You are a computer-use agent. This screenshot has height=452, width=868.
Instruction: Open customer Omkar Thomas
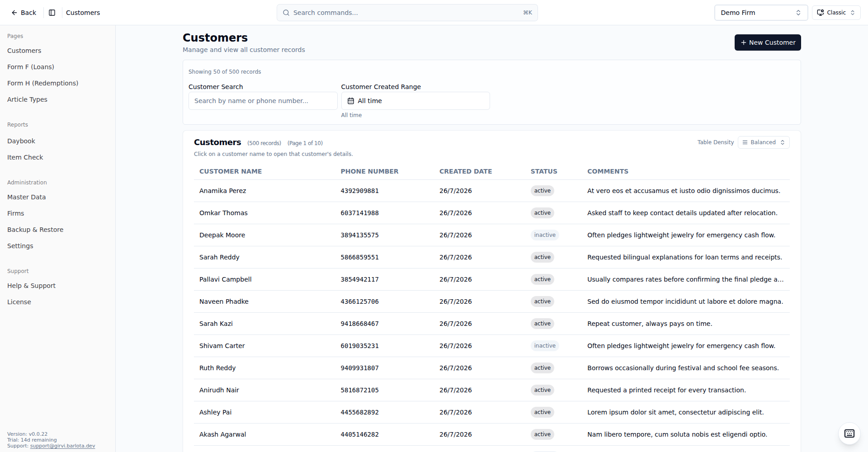(223, 213)
